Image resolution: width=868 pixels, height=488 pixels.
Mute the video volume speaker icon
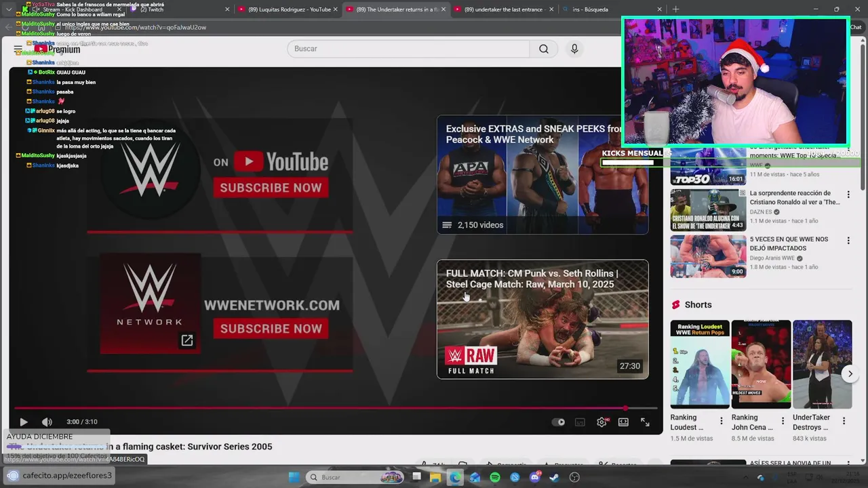click(x=47, y=422)
